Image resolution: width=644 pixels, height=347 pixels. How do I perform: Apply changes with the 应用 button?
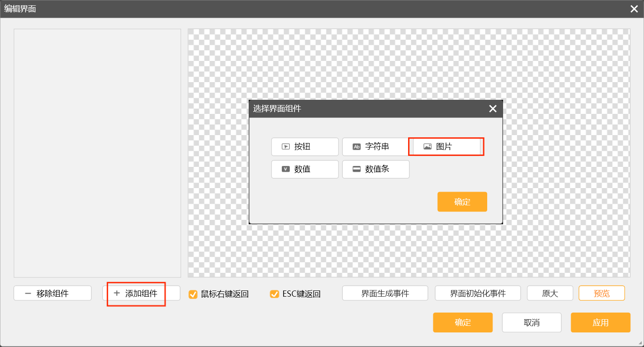coord(600,322)
